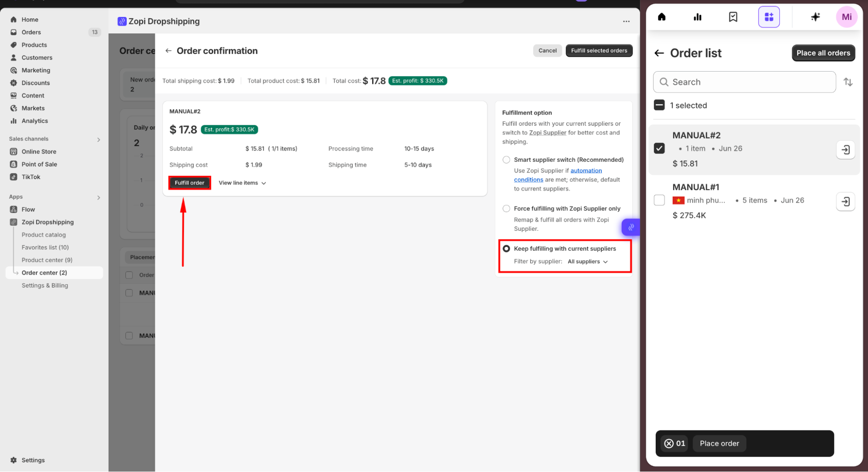Open Settings & Billing

[x=45, y=285]
